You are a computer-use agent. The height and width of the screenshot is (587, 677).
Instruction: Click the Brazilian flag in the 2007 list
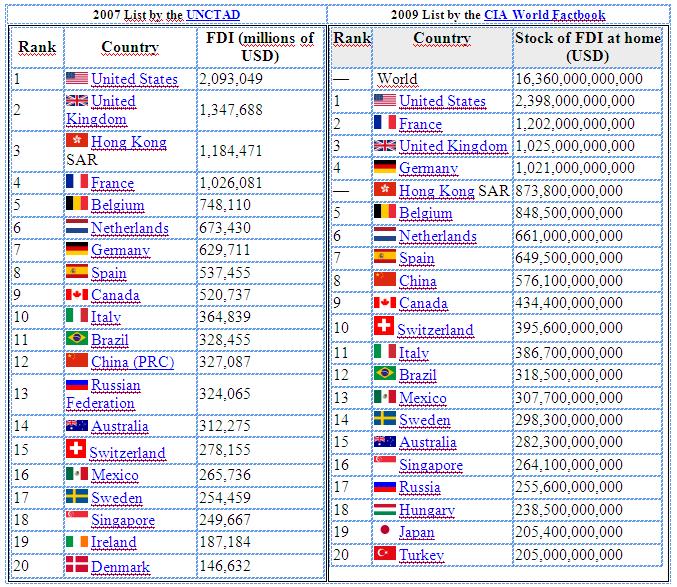coord(77,338)
